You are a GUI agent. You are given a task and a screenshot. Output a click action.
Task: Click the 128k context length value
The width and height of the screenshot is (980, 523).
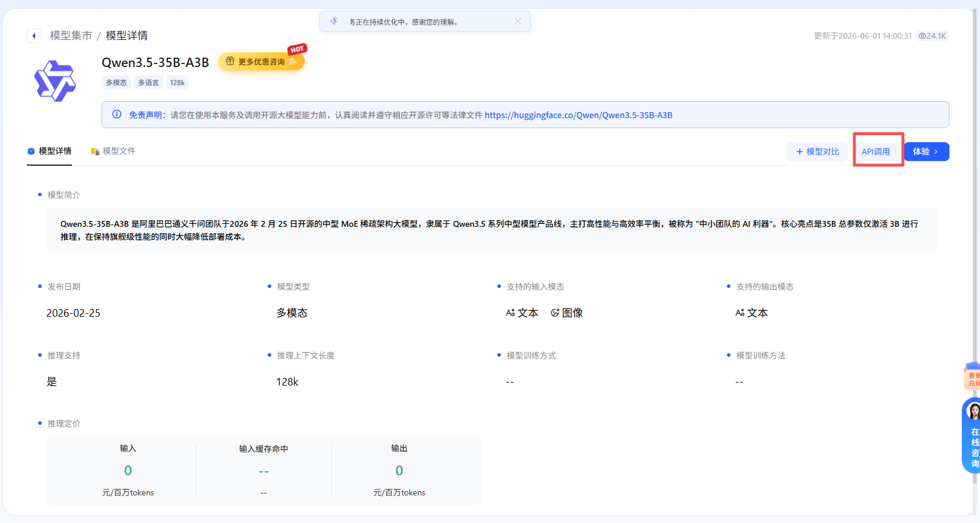coord(287,382)
